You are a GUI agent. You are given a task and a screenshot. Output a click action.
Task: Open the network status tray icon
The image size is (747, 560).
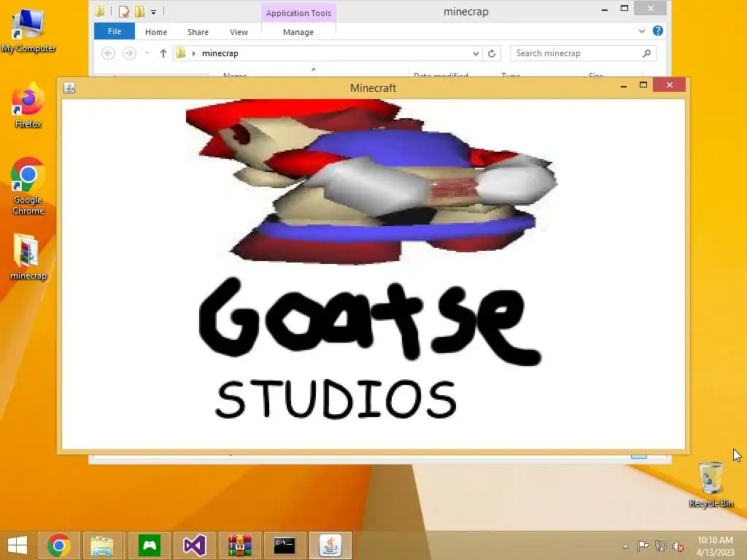(x=660, y=546)
